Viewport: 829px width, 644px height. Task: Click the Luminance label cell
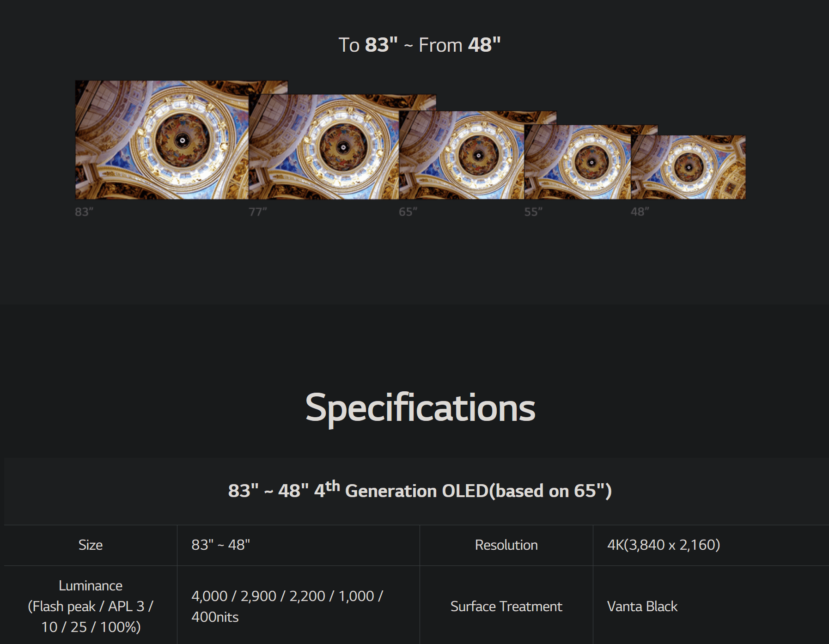click(91, 606)
